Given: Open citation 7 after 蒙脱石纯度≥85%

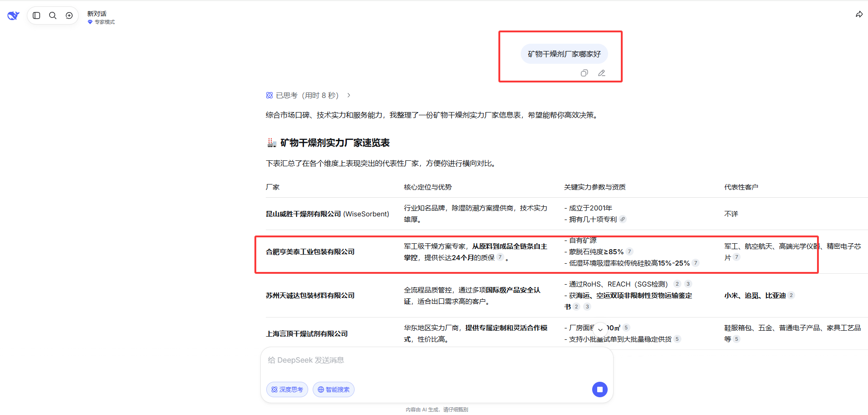Looking at the screenshot, I should pos(629,251).
